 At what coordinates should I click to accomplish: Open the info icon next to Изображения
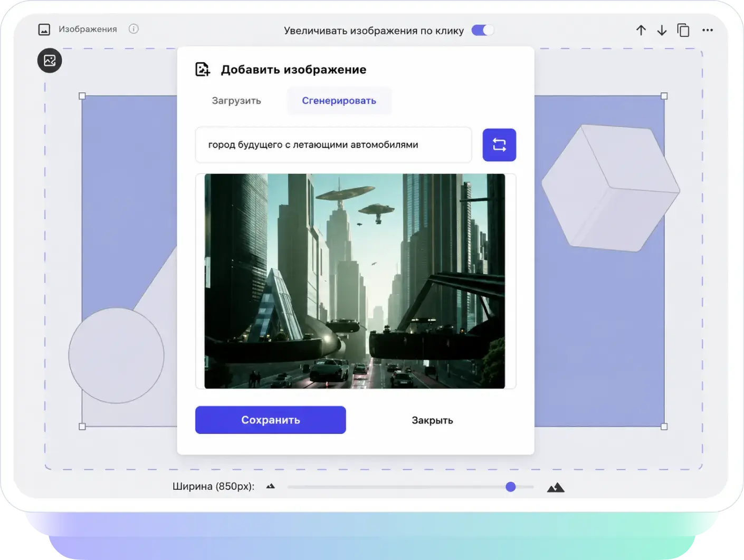pyautogui.click(x=133, y=29)
